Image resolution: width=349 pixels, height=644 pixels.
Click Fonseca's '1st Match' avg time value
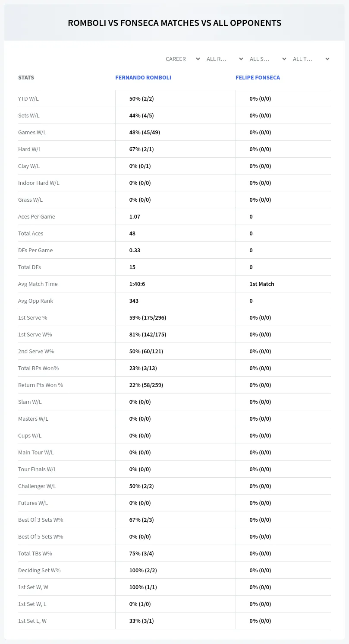pyautogui.click(x=262, y=284)
